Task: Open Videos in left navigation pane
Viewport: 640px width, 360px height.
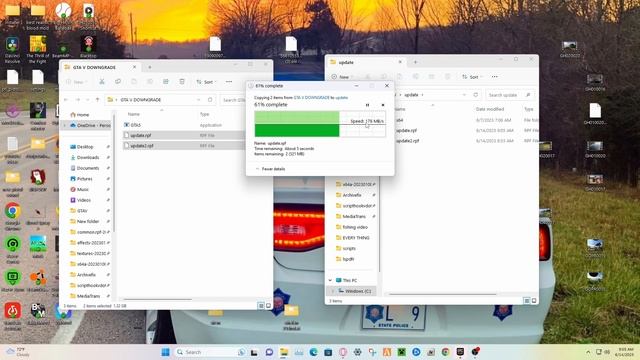Action: (84, 200)
